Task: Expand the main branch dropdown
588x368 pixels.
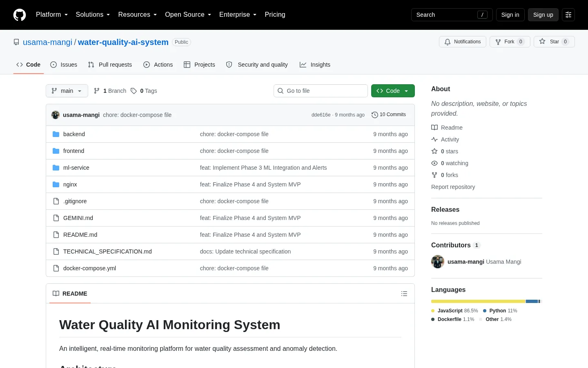Action: pyautogui.click(x=67, y=91)
